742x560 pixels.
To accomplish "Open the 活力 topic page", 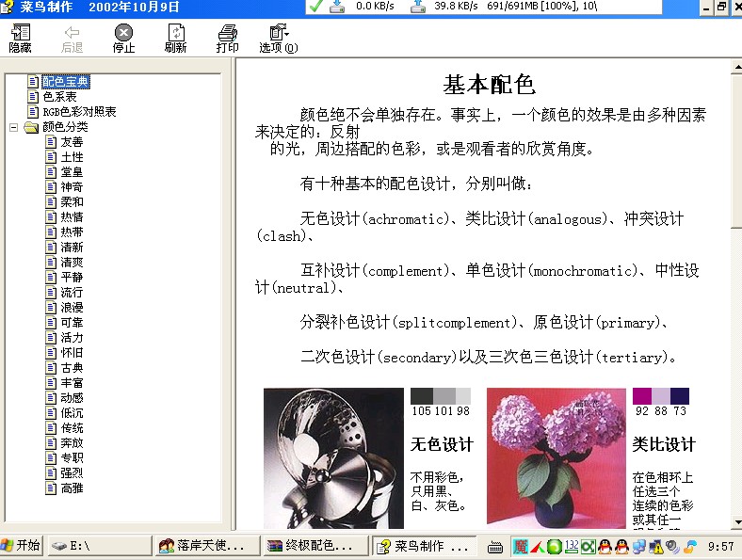I will (72, 338).
